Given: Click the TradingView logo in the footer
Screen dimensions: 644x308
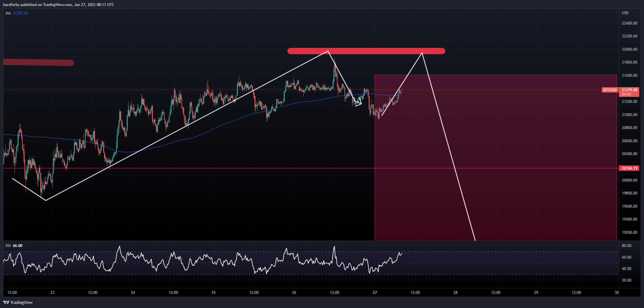Looking at the screenshot, I should (18, 302).
